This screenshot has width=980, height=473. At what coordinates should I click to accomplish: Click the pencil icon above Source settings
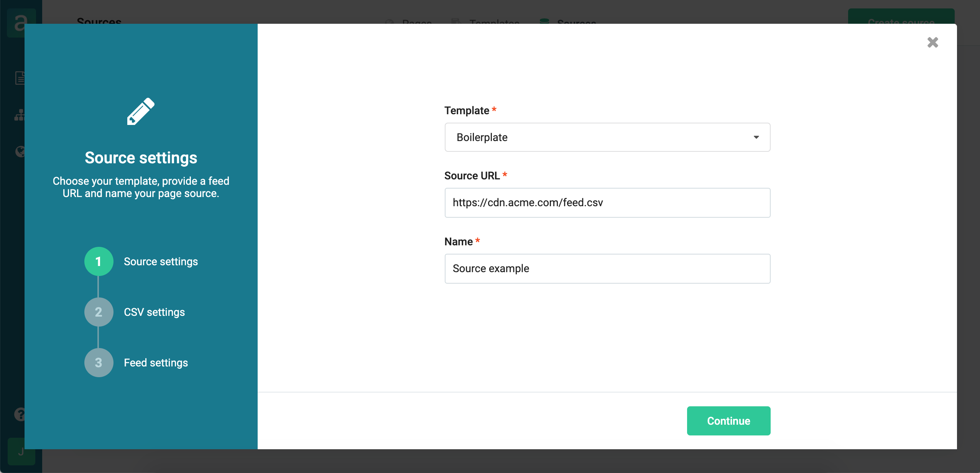pyautogui.click(x=141, y=111)
